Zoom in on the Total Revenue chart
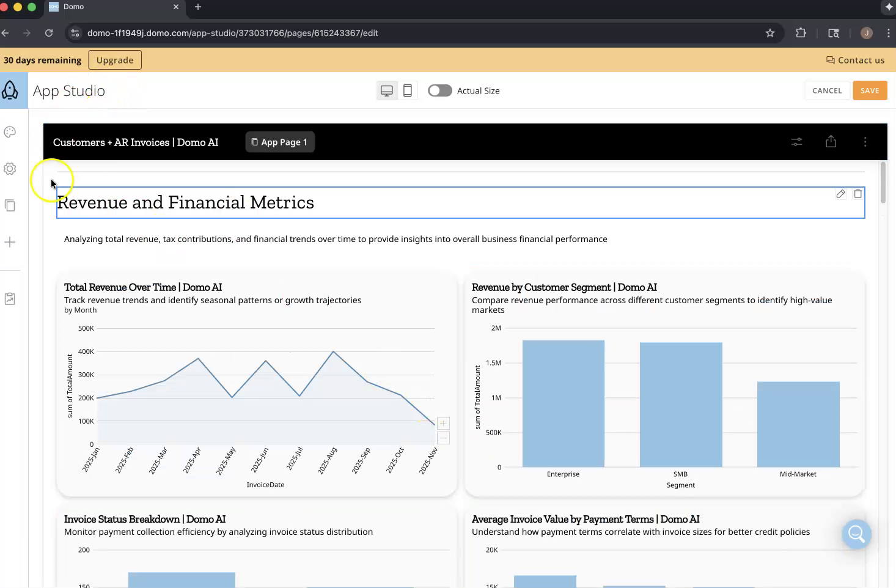This screenshot has width=896, height=588. point(443,423)
